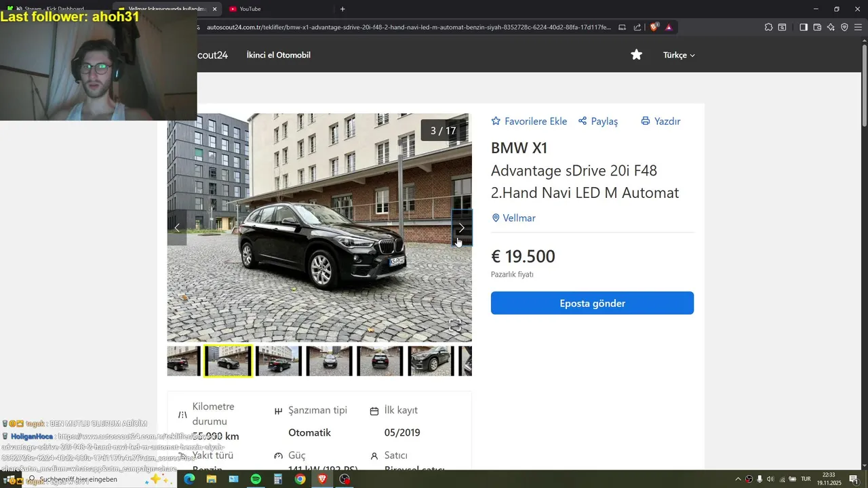Open the Brave VPN shield icon

click(x=844, y=27)
